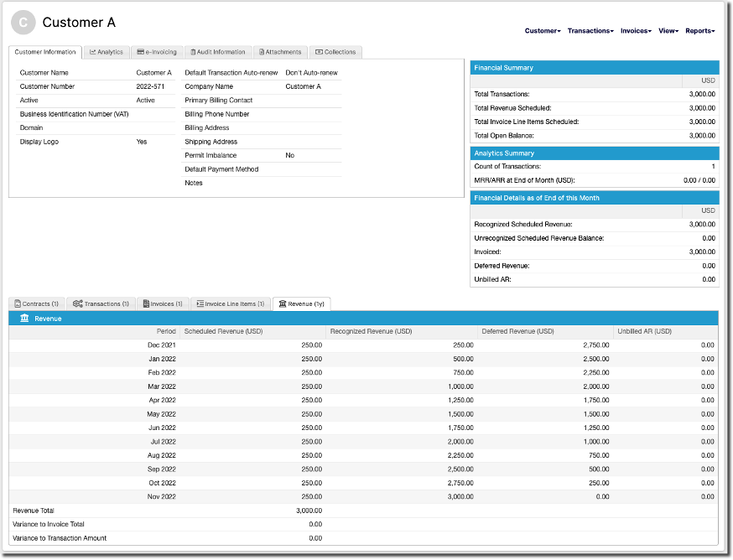Expand the Reports dropdown menu

pyautogui.click(x=699, y=31)
